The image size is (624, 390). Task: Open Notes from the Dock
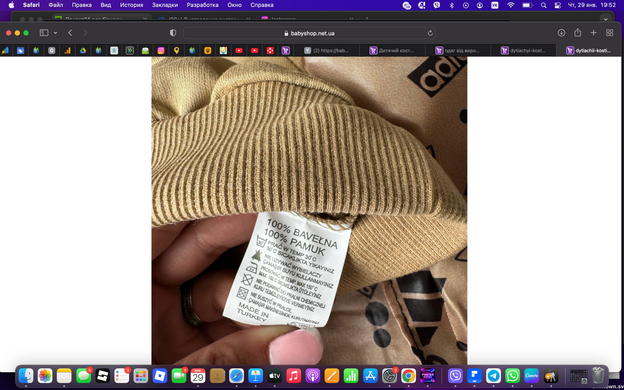click(x=64, y=375)
